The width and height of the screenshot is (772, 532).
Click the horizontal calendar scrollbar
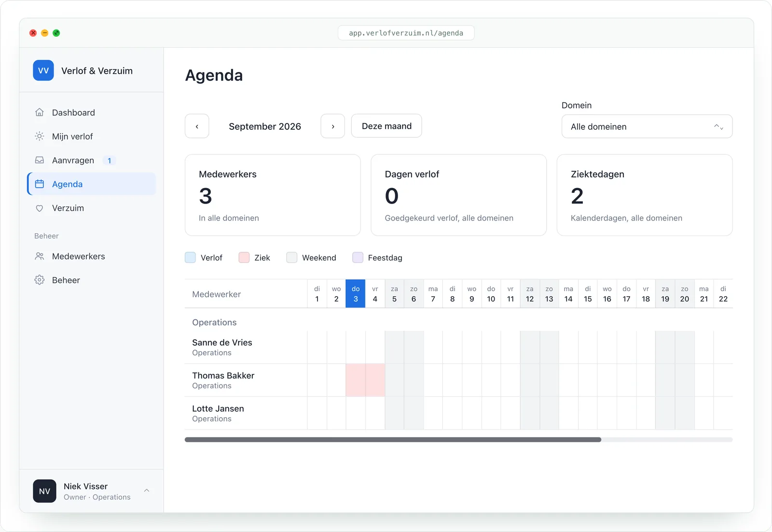coord(393,440)
